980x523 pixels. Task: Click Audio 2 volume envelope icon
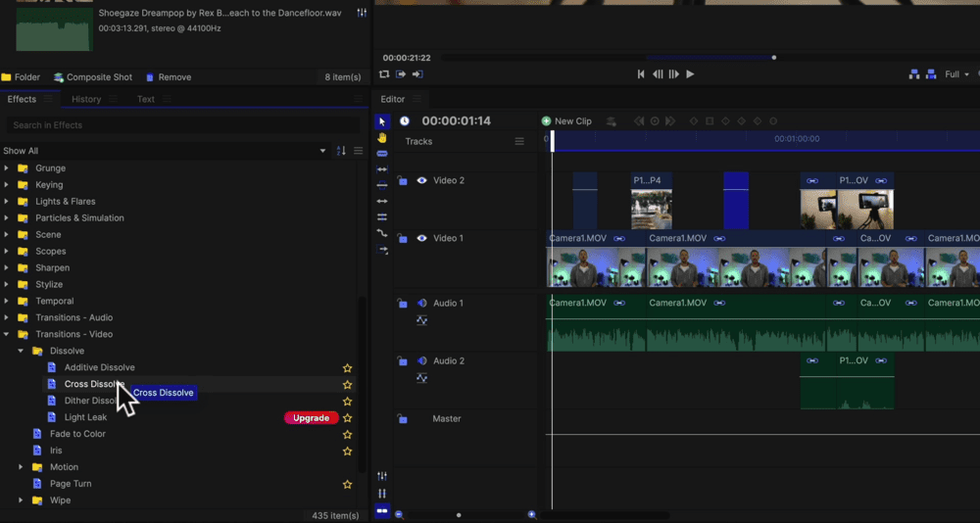[421, 379]
